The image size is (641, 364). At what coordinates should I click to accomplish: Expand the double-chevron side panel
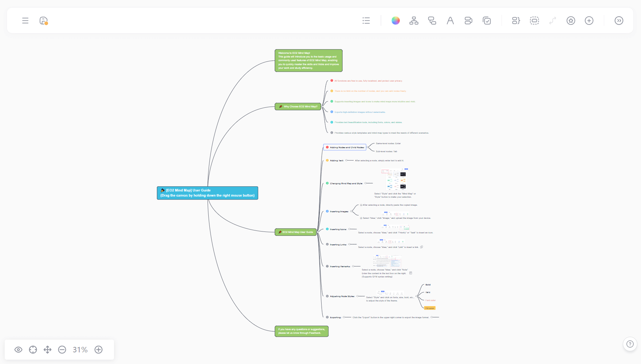619,21
